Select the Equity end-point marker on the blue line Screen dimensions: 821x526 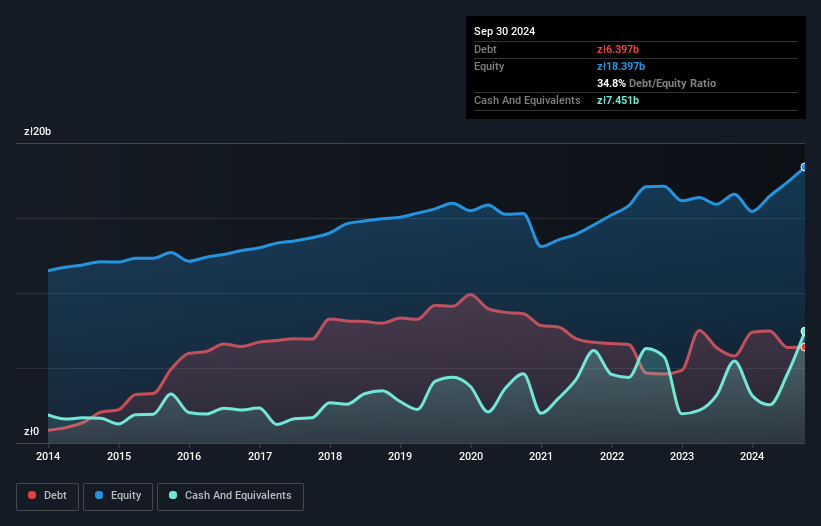tap(804, 167)
